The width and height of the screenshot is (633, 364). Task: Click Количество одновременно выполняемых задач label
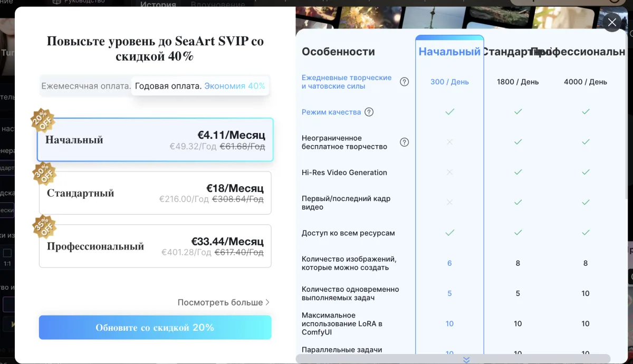(350, 293)
